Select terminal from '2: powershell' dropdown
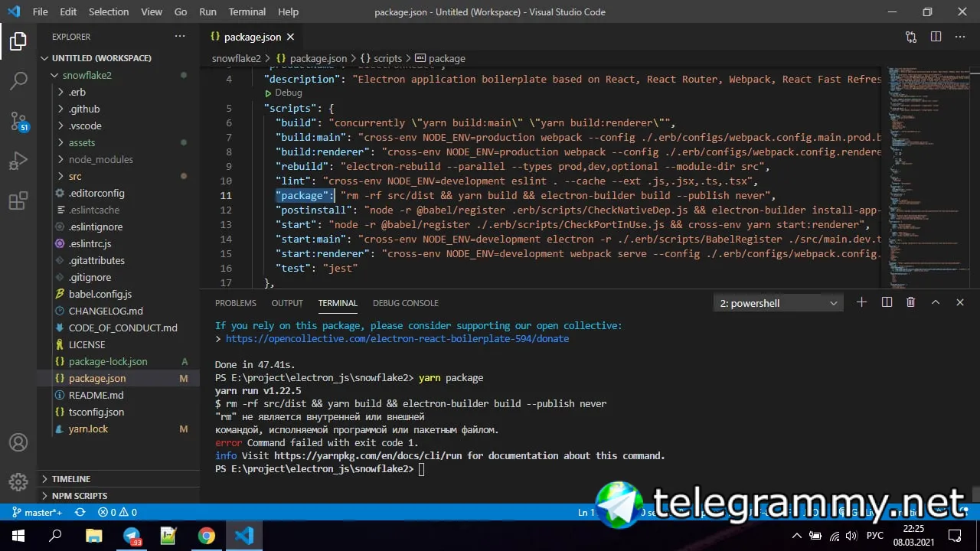The height and width of the screenshot is (551, 980). coord(779,303)
